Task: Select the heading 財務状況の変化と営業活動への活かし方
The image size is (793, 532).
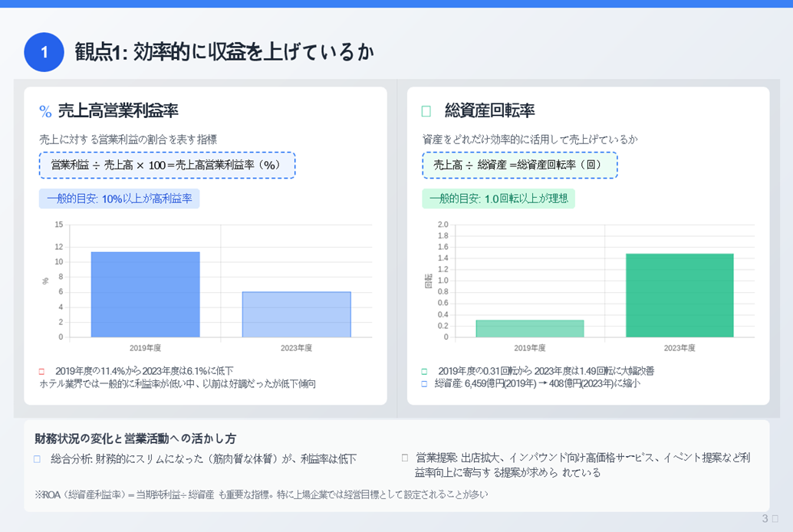Action: [x=135, y=438]
